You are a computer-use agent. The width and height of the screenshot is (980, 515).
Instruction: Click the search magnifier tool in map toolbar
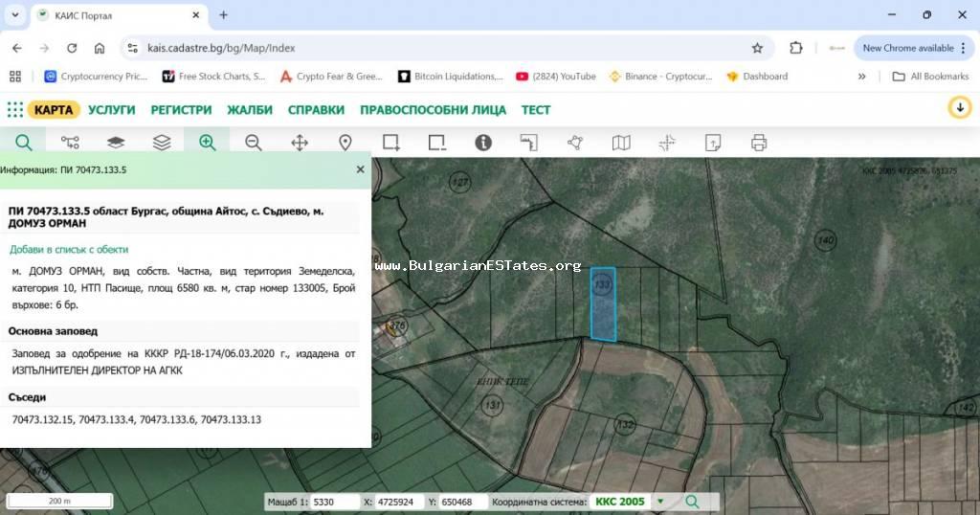click(23, 143)
